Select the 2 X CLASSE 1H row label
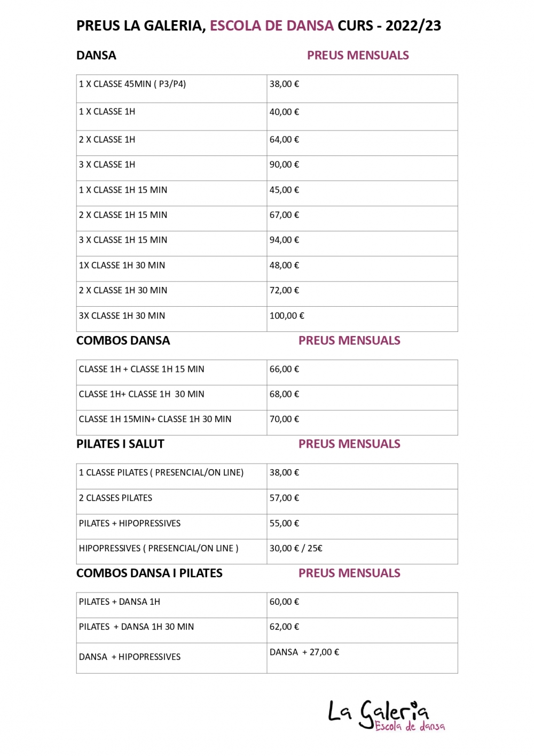The height and width of the screenshot is (756, 534). pos(107,139)
